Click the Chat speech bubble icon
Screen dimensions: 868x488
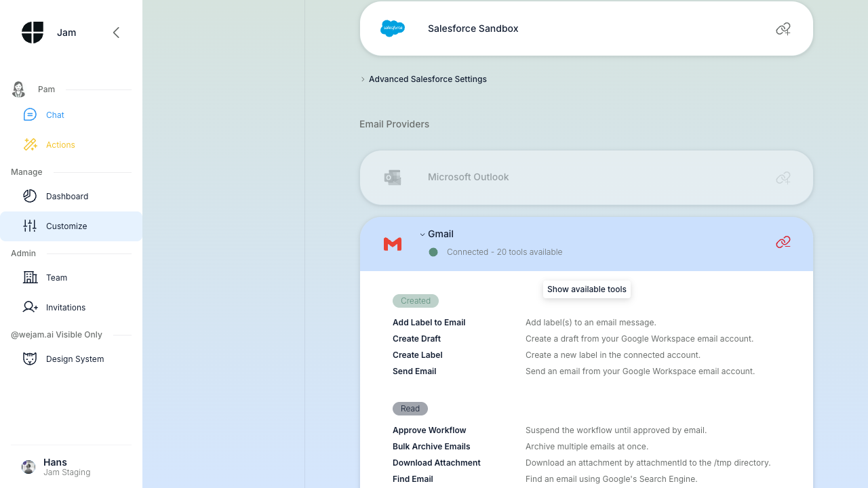[x=30, y=115]
